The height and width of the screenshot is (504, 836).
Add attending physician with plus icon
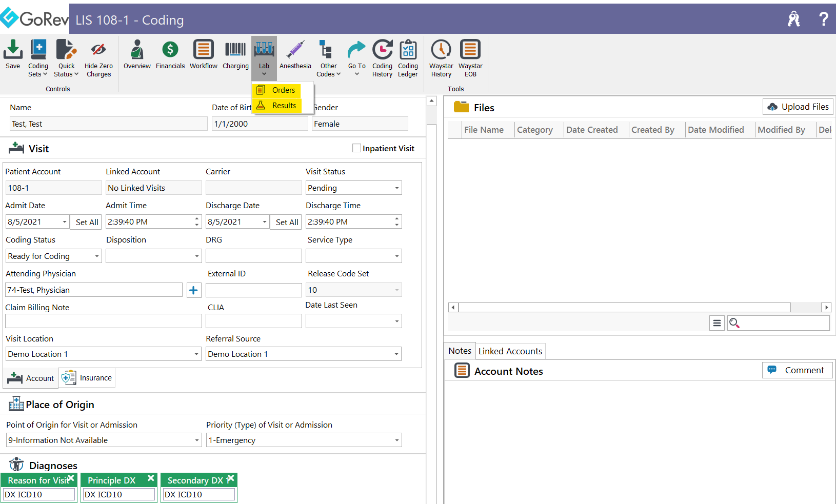coord(193,290)
